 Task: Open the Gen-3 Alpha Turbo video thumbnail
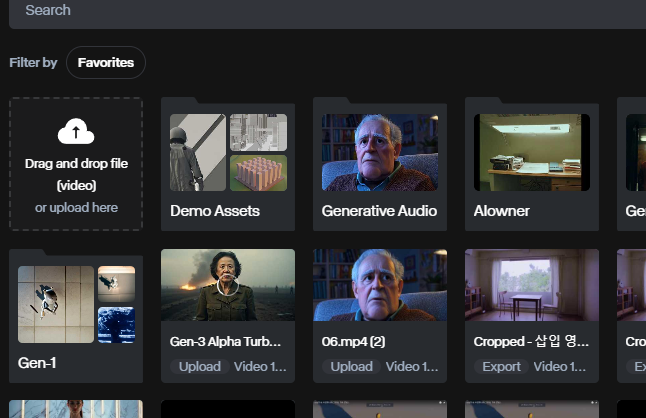point(228,285)
